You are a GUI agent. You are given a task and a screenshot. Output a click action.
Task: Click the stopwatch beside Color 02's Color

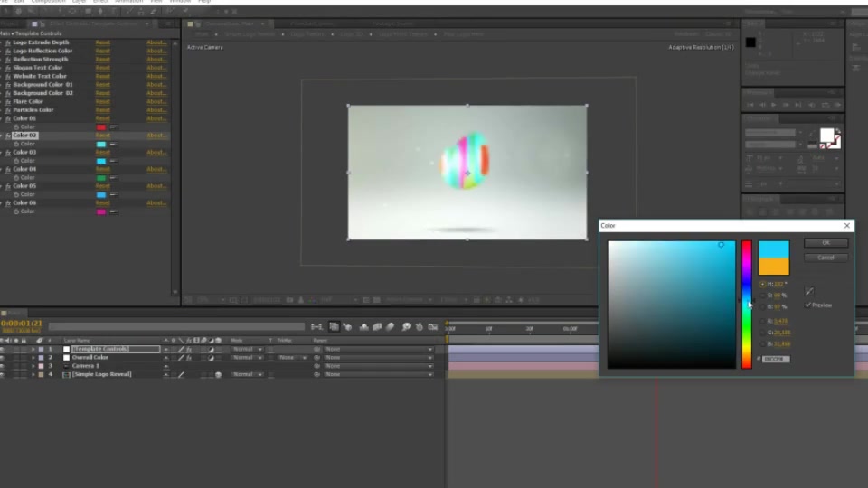pyautogui.click(x=16, y=144)
